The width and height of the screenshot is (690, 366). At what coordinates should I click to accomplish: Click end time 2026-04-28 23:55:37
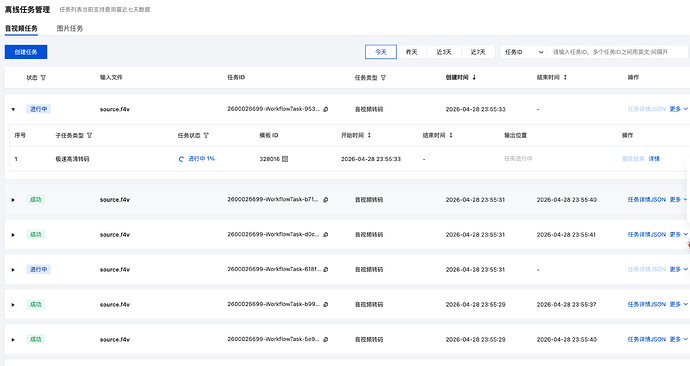pos(566,304)
